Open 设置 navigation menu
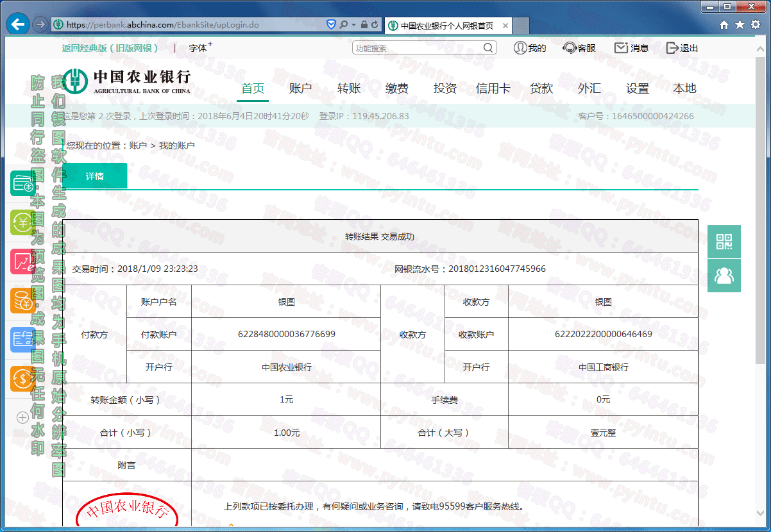Viewport: 771px width, 532px height. click(638, 88)
